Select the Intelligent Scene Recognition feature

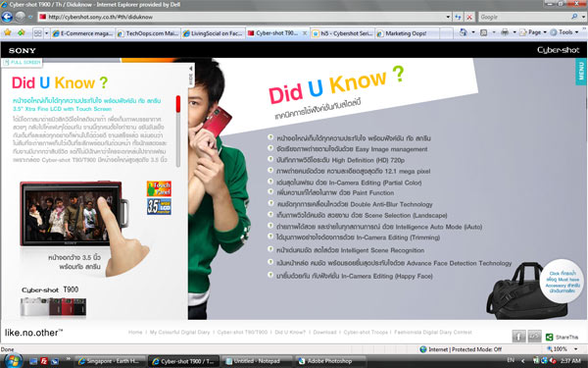point(350,250)
